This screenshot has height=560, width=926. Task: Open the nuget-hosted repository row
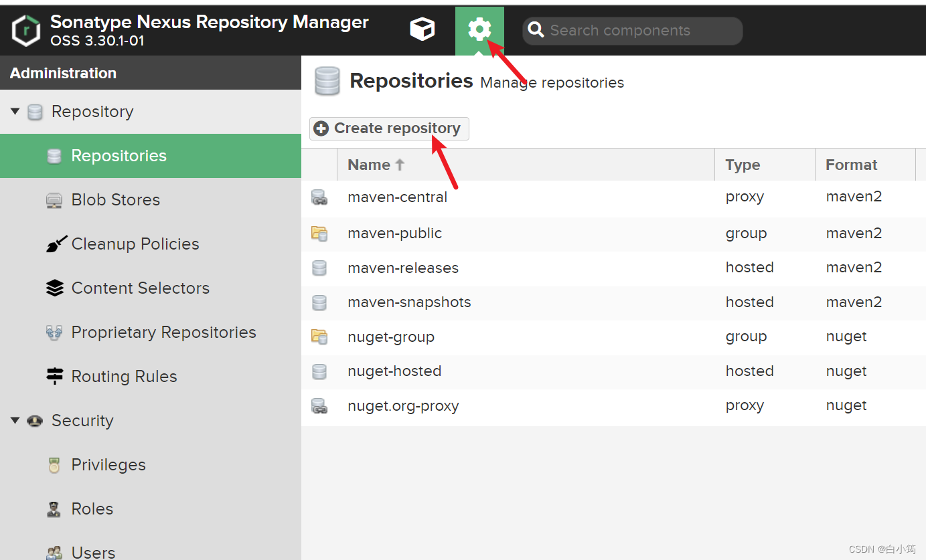(613, 371)
